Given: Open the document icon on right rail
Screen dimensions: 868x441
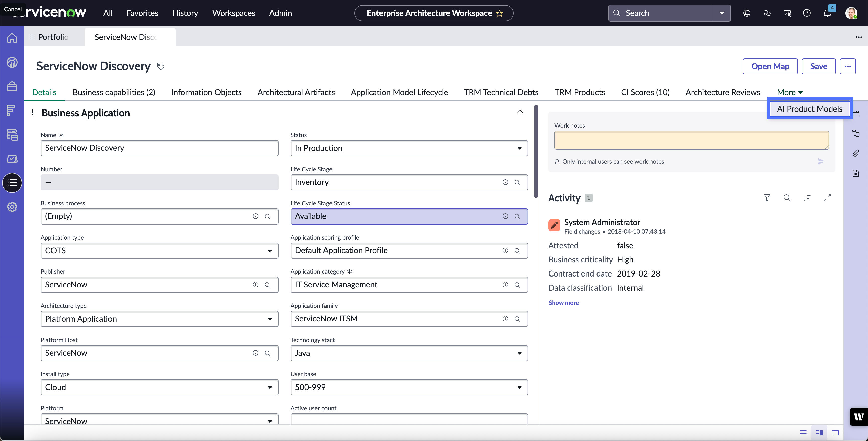Looking at the screenshot, I should coord(856,174).
